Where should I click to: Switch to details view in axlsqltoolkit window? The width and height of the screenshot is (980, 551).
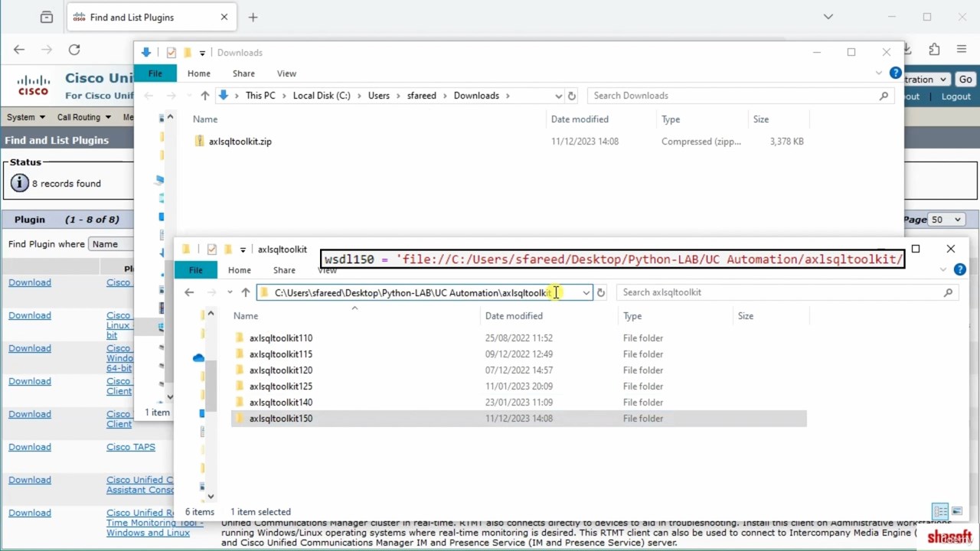click(940, 511)
